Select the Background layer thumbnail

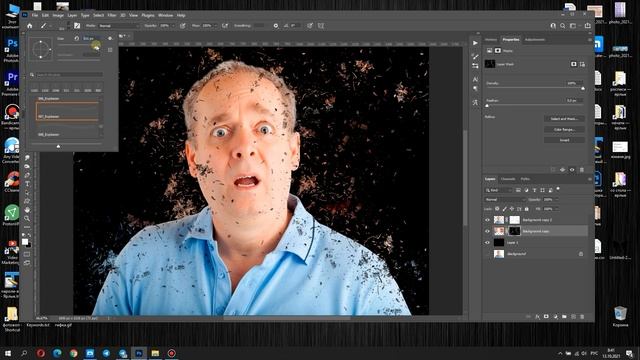[499, 254]
